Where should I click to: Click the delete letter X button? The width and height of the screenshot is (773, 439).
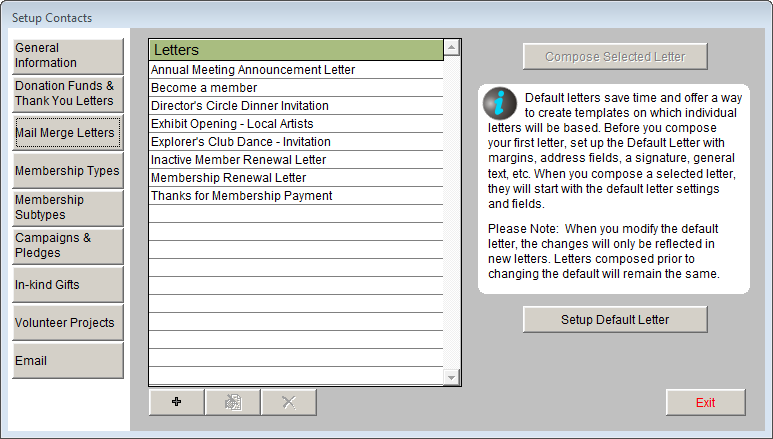289,402
